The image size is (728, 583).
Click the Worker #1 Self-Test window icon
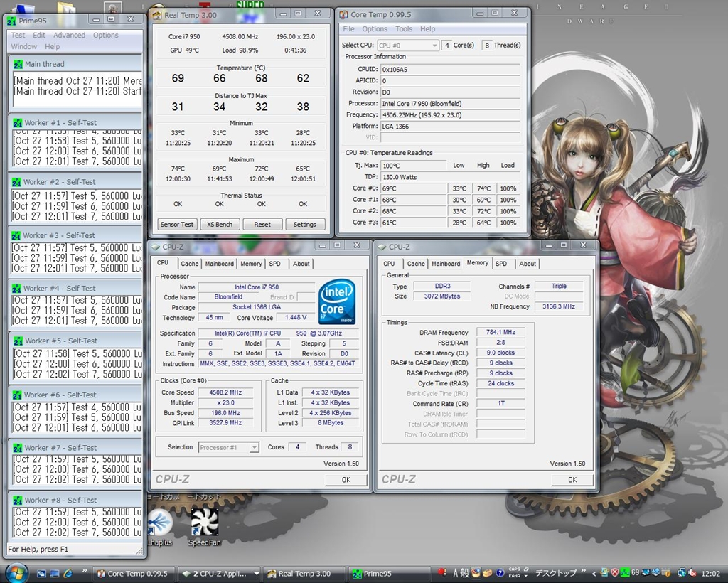tap(17, 122)
